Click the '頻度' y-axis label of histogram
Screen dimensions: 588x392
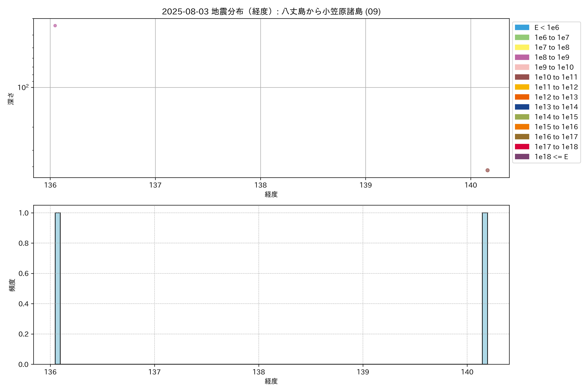click(12, 285)
